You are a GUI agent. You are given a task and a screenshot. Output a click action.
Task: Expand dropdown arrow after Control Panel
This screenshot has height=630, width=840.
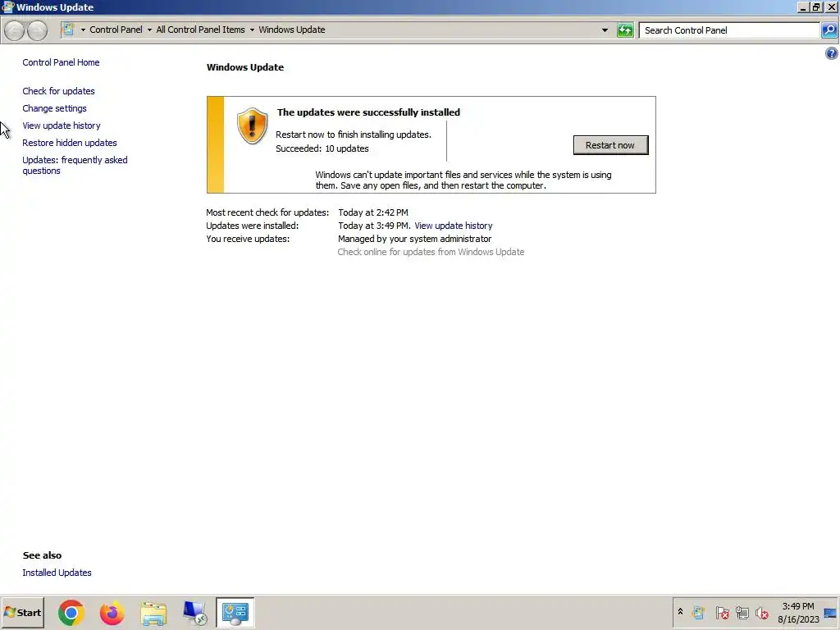coord(149,30)
